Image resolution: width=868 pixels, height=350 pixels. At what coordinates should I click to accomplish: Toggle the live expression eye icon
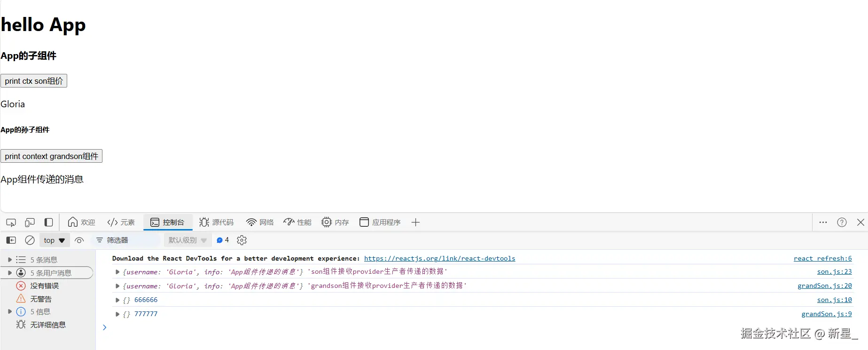[79, 240]
